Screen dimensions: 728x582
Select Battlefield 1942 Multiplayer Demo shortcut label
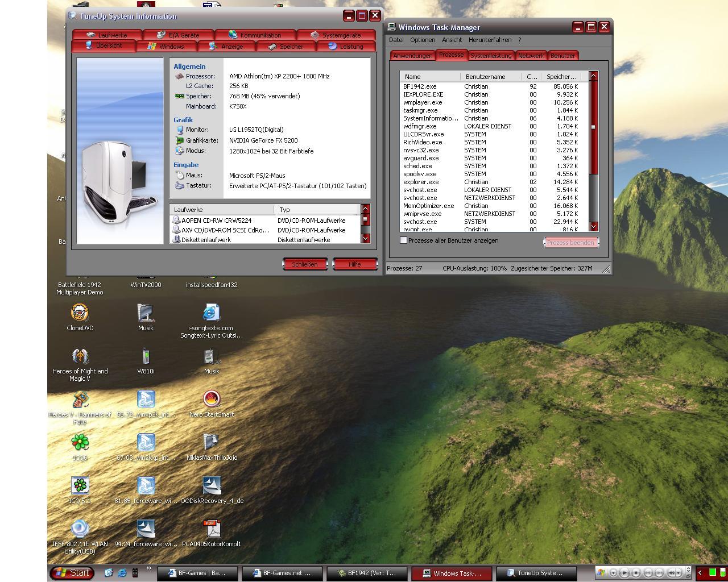tap(80, 289)
